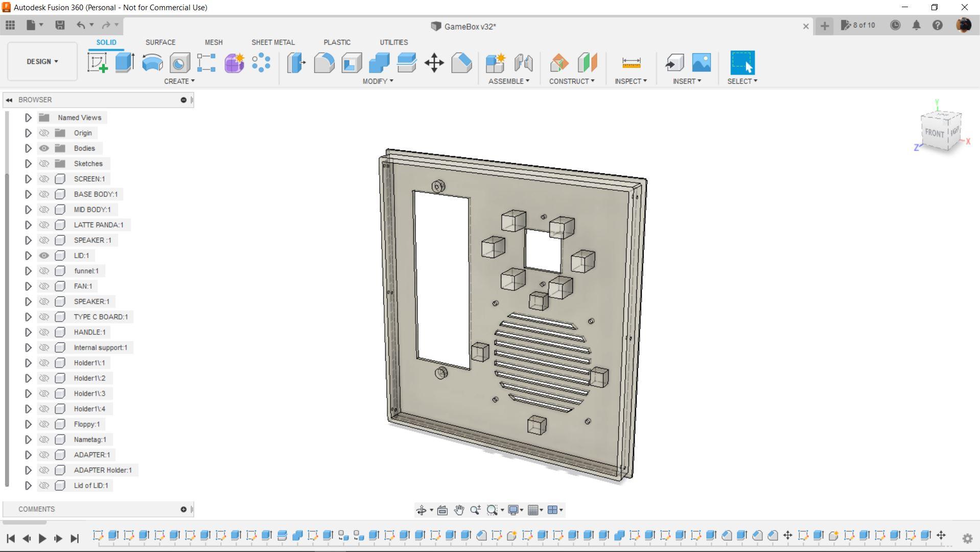The width and height of the screenshot is (980, 552).
Task: Expand the TYPE C BOARD:1 component
Action: pos(28,317)
